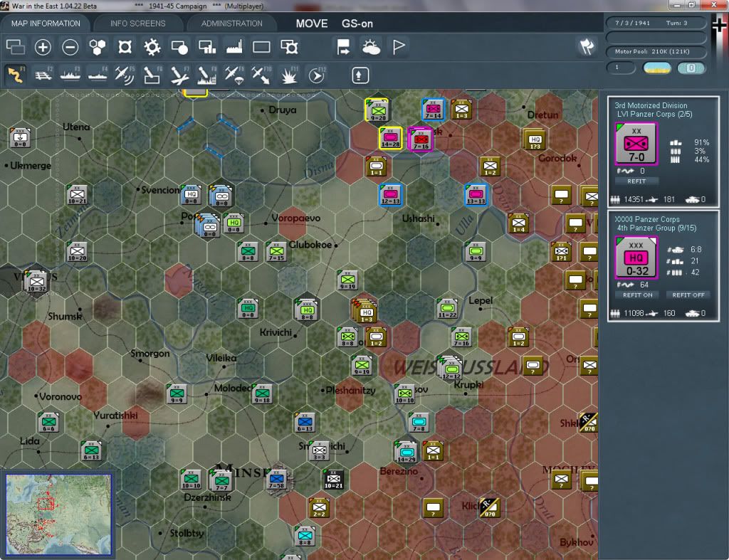The width and height of the screenshot is (729, 560).
Task: Select rail mode F2 icon
Action: click(43, 75)
